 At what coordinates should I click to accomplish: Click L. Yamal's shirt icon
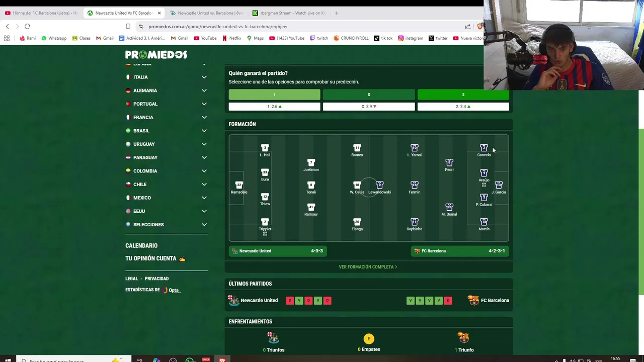414,148
